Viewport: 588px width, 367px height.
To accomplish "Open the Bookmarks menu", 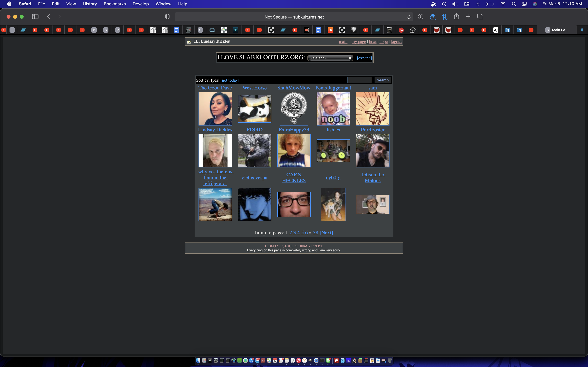I will tap(115, 4).
